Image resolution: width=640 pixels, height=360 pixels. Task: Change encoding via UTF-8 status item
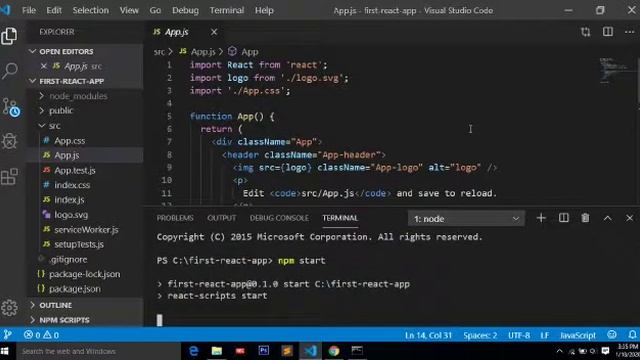pos(519,335)
